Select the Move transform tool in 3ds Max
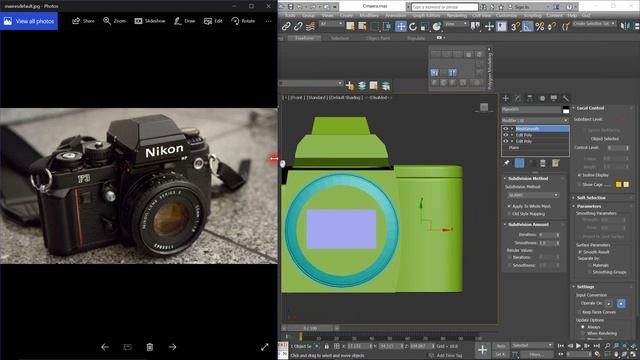This screenshot has height=360, width=640. point(401,27)
